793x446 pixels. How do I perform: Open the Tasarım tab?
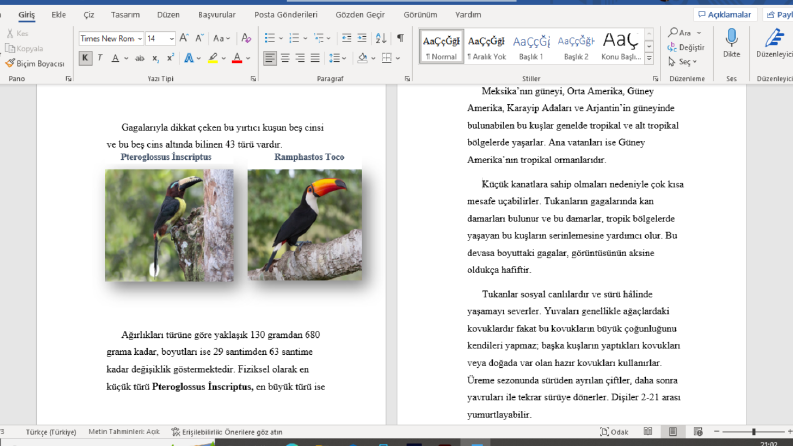pyautogui.click(x=125, y=15)
